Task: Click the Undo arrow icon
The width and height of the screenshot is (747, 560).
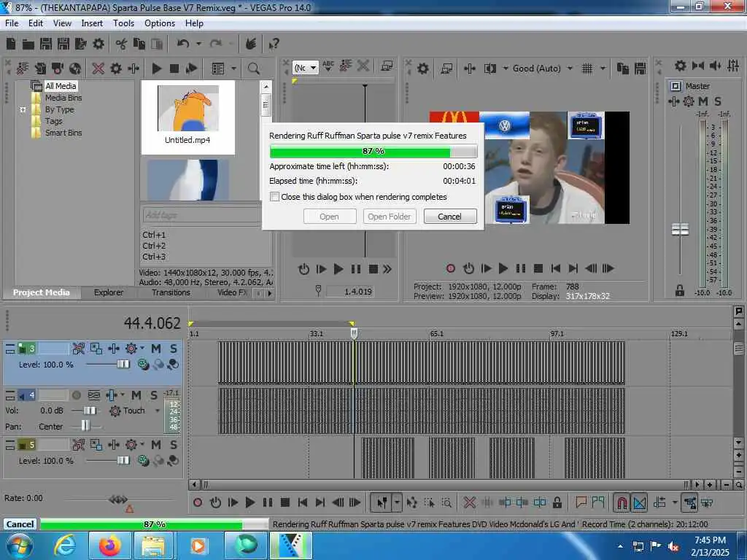Action: [183, 44]
